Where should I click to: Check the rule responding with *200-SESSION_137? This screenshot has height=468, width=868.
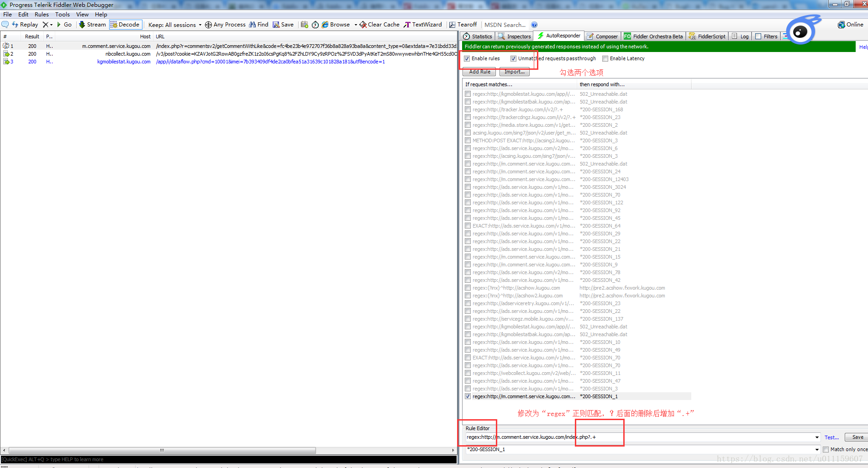tap(468, 319)
